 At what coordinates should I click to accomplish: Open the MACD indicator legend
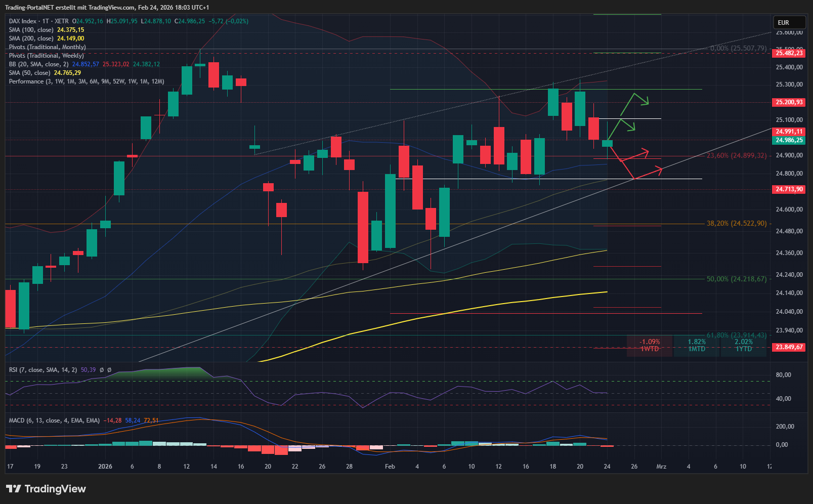coord(54,421)
